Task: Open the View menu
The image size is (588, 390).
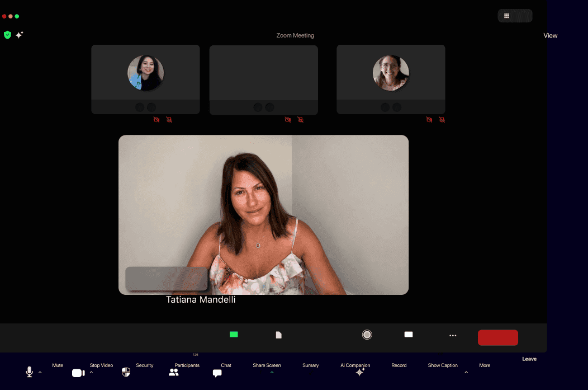Action: [x=550, y=36]
